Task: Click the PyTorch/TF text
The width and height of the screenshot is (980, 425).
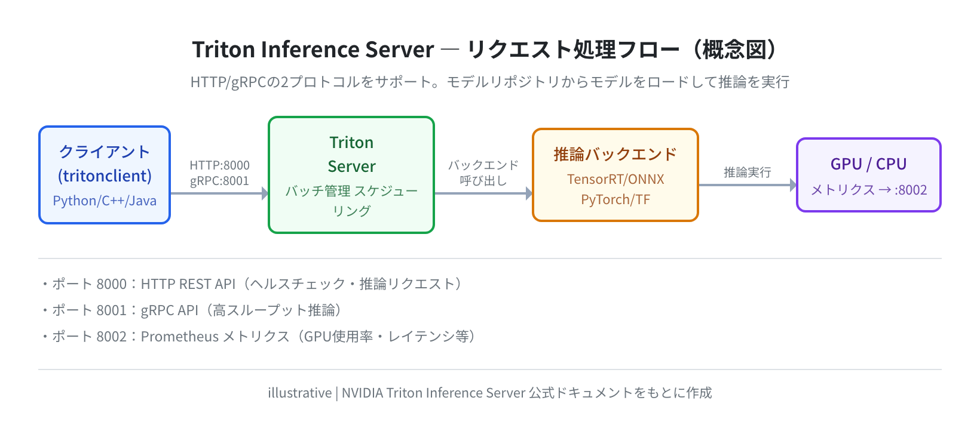Action: 615,199
